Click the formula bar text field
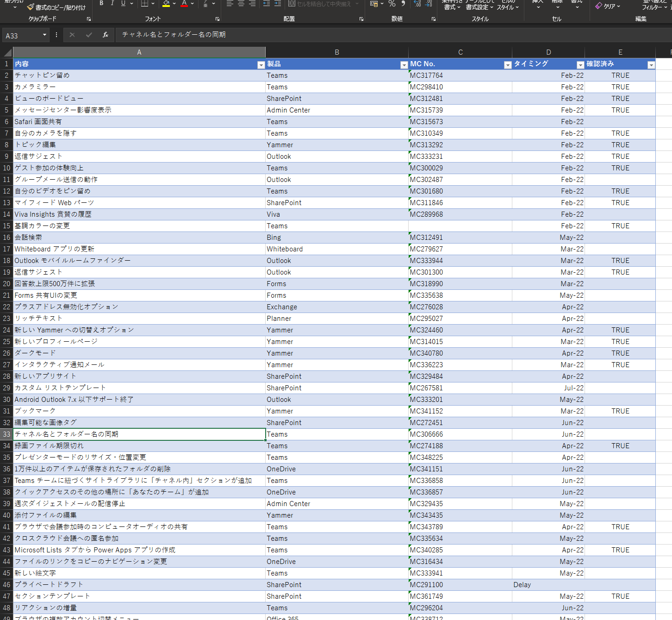Screen dimensions: 672x620 (393, 35)
